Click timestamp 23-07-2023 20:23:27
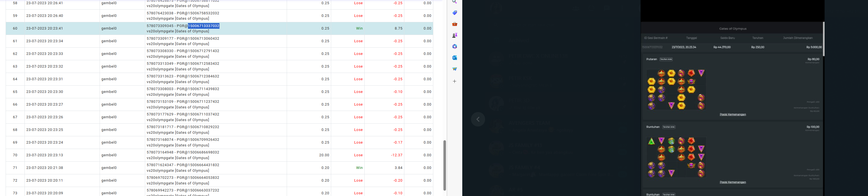The height and width of the screenshot is (196, 868). 44,104
